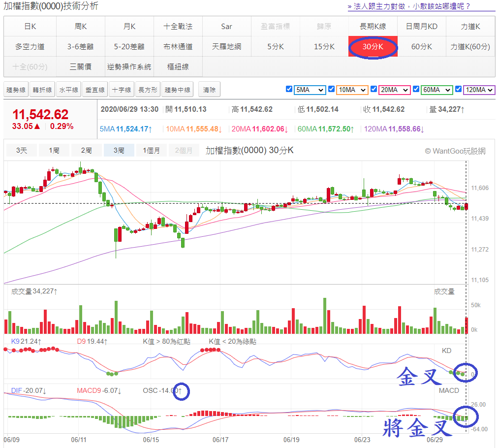Open the 多空力道 tab
The height and width of the screenshot is (448, 498).
pyautogui.click(x=30, y=47)
